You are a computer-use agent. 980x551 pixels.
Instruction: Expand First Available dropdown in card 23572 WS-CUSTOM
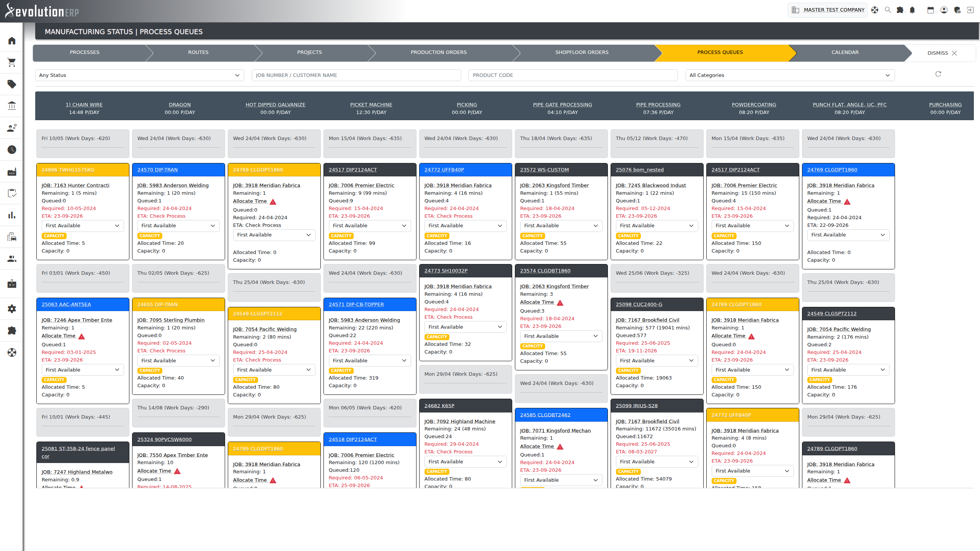[561, 226]
